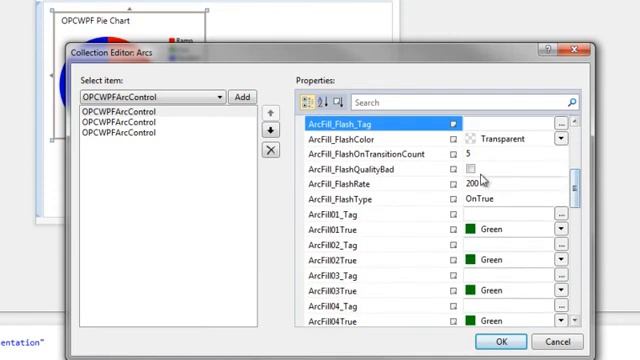The width and height of the screenshot is (640, 360).
Task: Click Add to add arc control
Action: coord(242,97)
